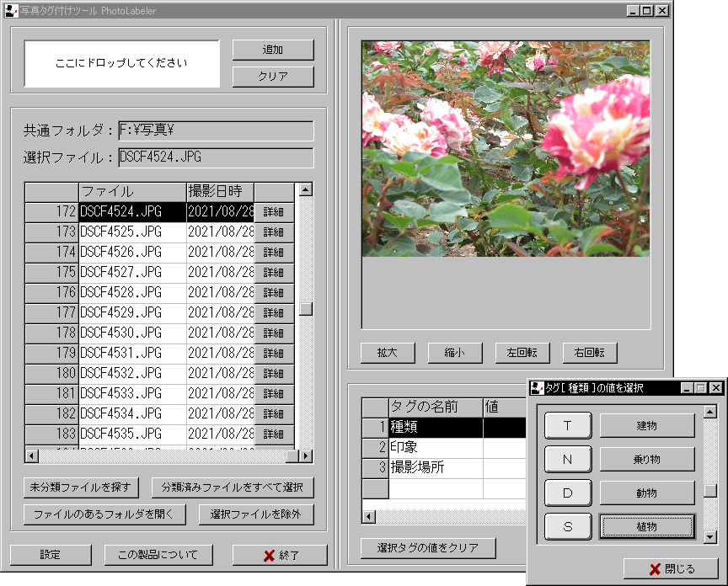
Task: Click shortcut key button S
Action: (568, 526)
